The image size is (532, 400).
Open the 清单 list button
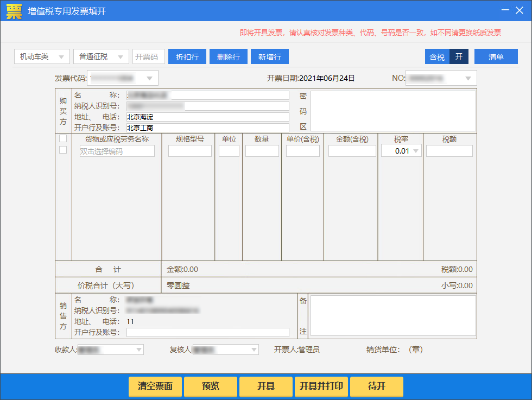(496, 57)
